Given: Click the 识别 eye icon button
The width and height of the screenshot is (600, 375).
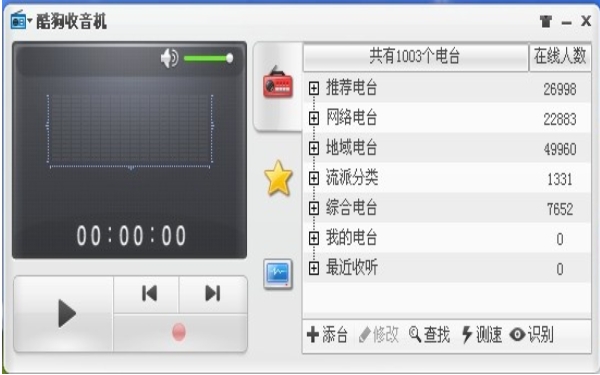Looking at the screenshot, I should click(532, 334).
